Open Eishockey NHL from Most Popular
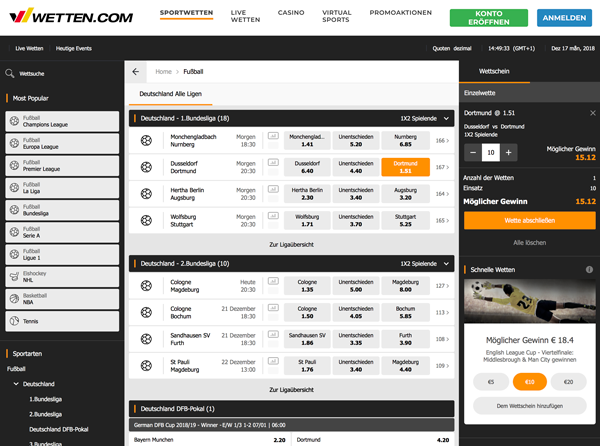The image size is (600, 446). 62,277
